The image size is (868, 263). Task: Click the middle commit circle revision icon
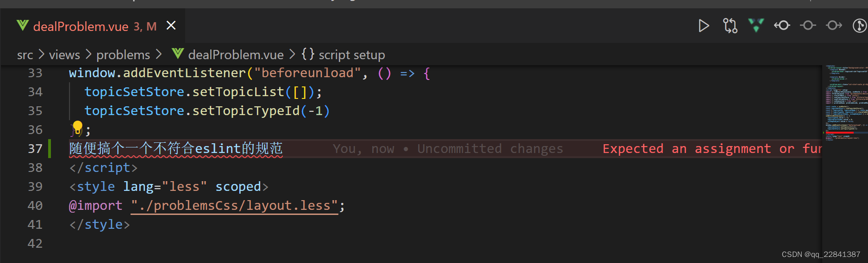(x=808, y=25)
